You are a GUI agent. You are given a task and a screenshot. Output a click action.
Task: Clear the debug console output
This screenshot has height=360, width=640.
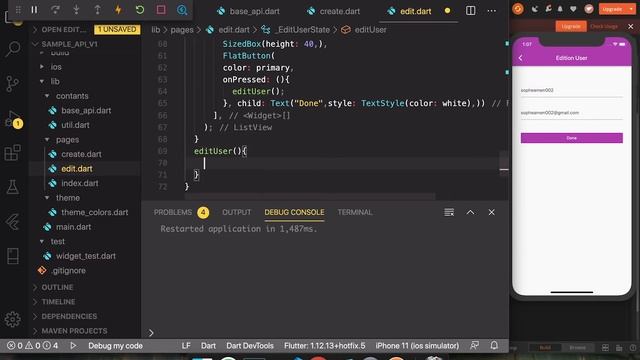(449, 212)
